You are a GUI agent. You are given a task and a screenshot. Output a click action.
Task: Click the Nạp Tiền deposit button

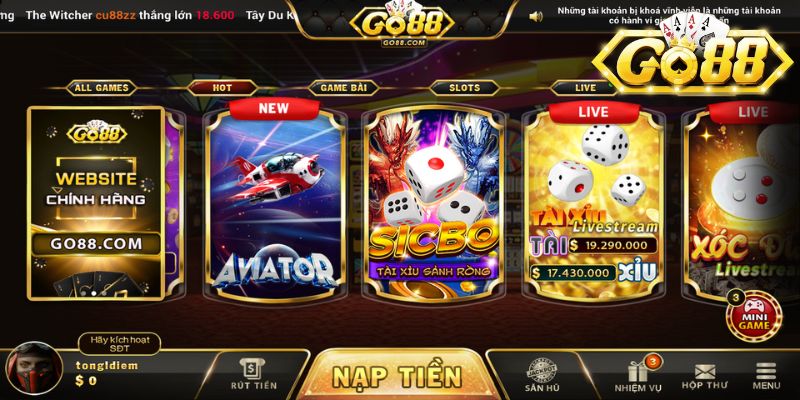click(x=397, y=376)
